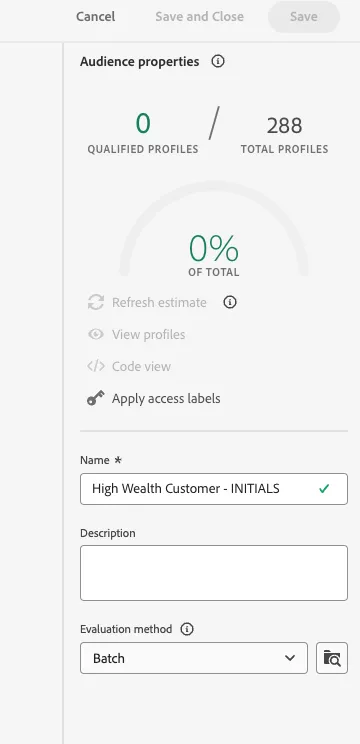The width and height of the screenshot is (360, 744).
Task: Click the Refresh estimate circular arrows icon
Action: 96,302
